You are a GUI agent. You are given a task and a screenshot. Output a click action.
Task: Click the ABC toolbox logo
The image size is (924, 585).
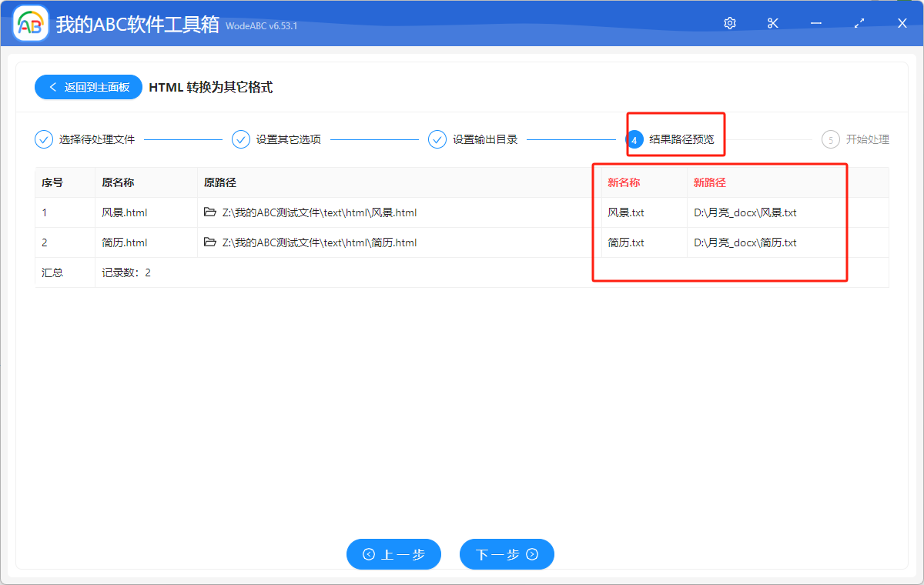30,23
